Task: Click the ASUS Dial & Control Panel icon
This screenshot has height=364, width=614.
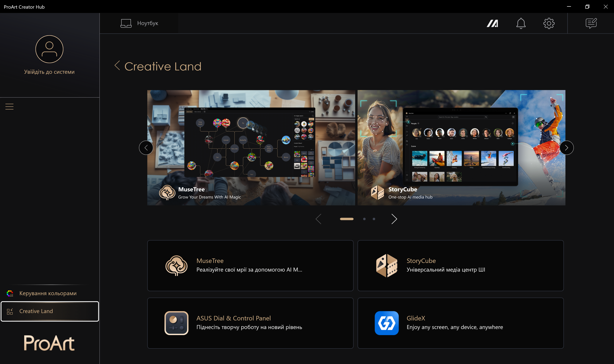Action: pyautogui.click(x=176, y=323)
